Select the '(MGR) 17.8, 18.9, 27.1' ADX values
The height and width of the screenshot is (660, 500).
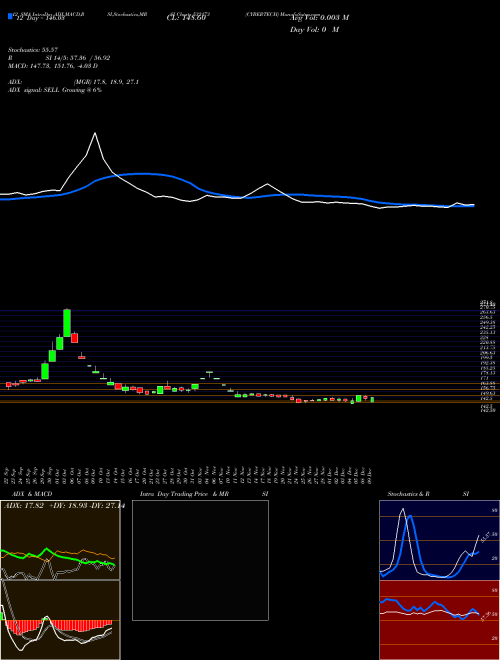point(106,82)
